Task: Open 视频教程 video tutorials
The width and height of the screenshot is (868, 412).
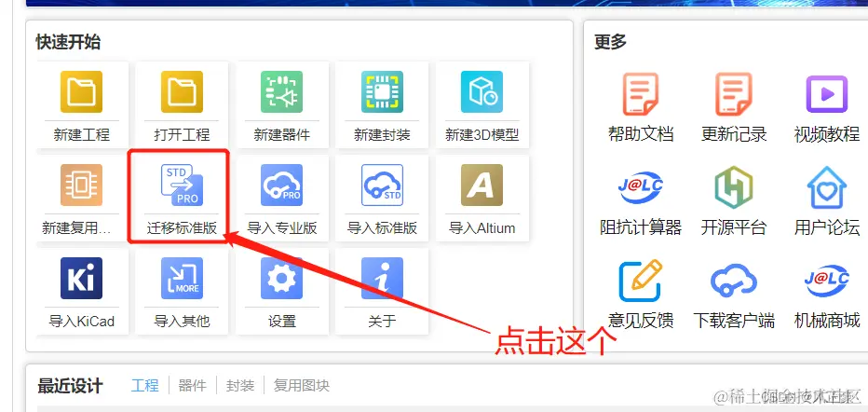Action: 826,107
